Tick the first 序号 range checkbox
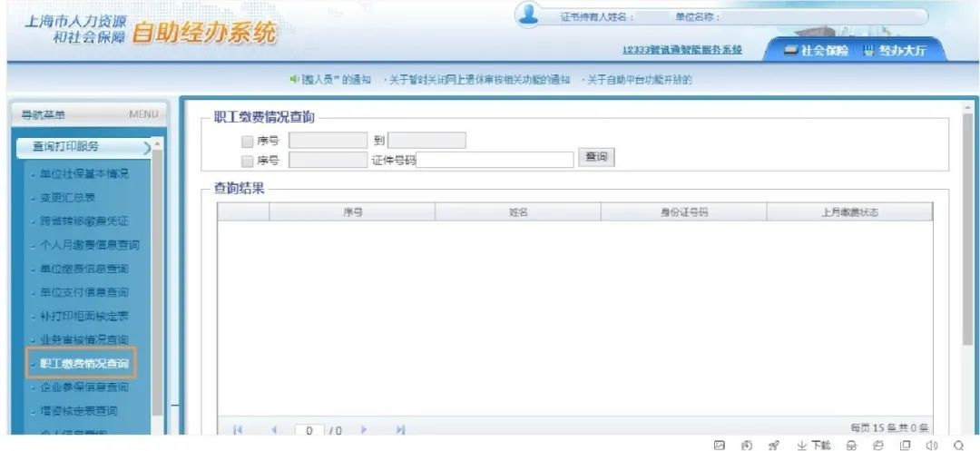Image resolution: width=980 pixels, height=451 pixels. [x=248, y=141]
